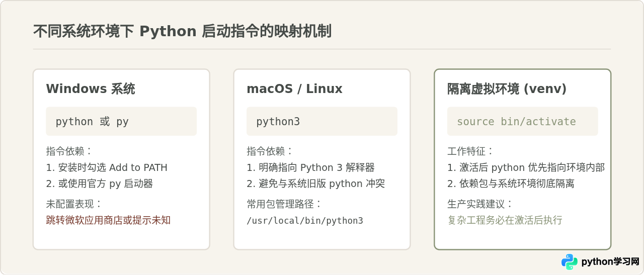
Task: Click "2. 依赖包与系统环境彻底隔离" line
Action: tap(511, 184)
